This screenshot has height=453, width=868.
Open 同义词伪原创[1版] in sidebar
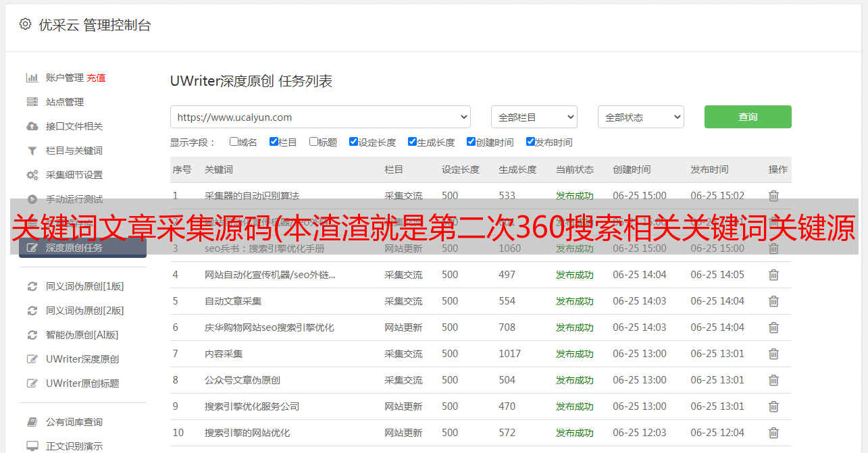(x=84, y=286)
